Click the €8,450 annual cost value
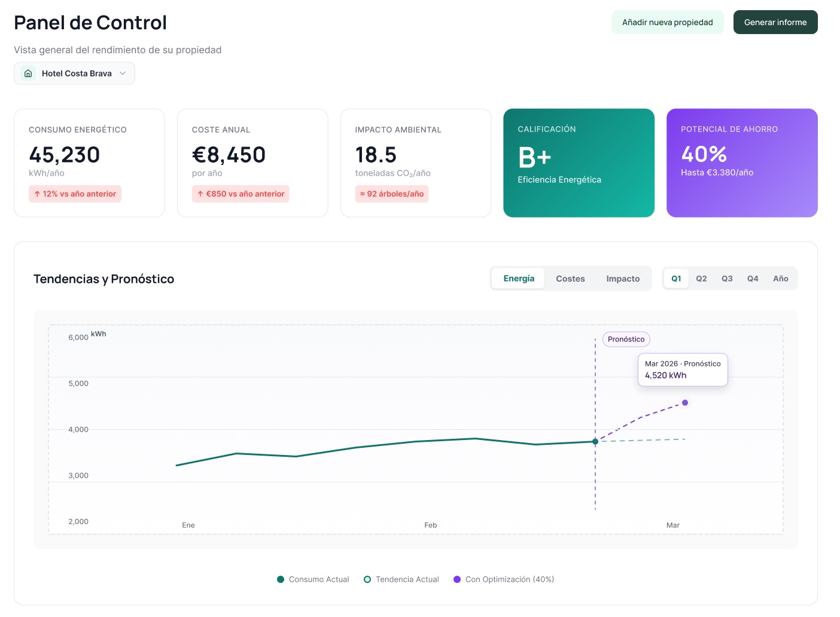 [229, 155]
